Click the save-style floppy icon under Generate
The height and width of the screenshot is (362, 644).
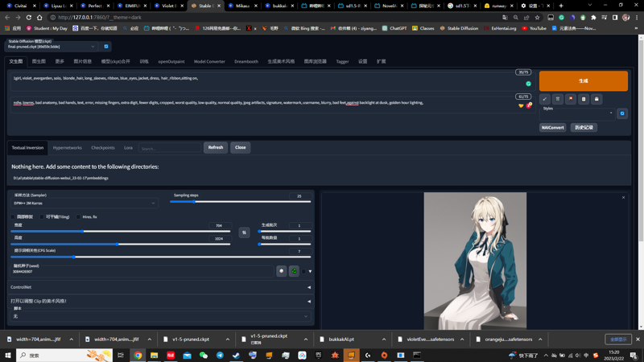tap(597, 99)
